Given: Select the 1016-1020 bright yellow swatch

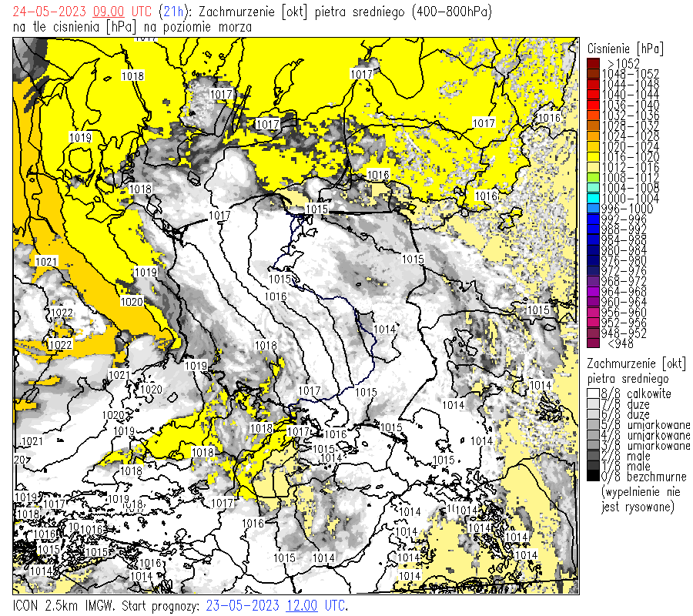Looking at the screenshot, I should [x=593, y=157].
